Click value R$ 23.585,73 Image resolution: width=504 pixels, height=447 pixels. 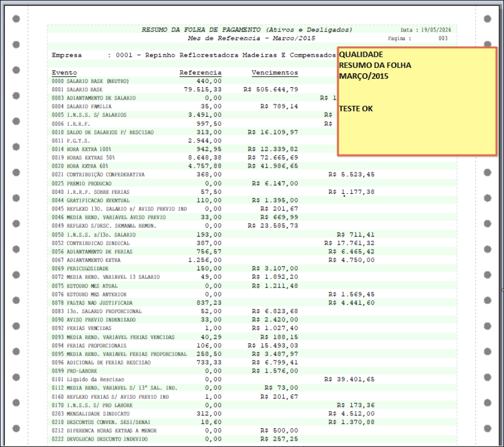273,226
